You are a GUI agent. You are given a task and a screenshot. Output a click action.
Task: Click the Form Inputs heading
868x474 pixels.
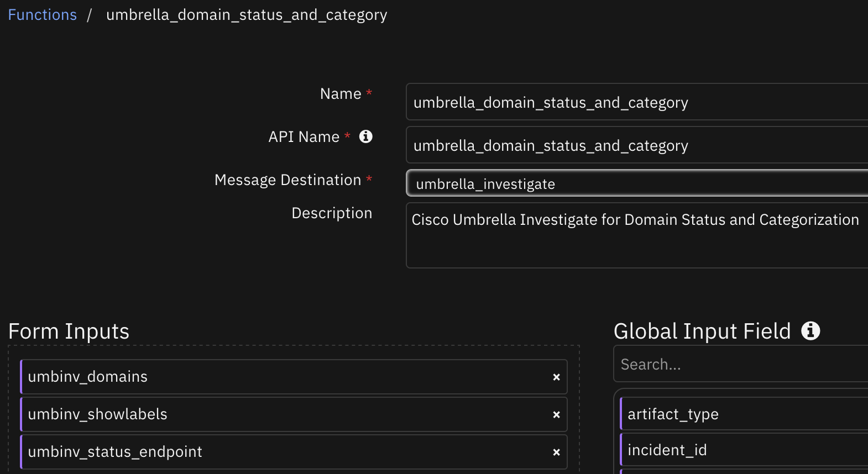tap(69, 331)
